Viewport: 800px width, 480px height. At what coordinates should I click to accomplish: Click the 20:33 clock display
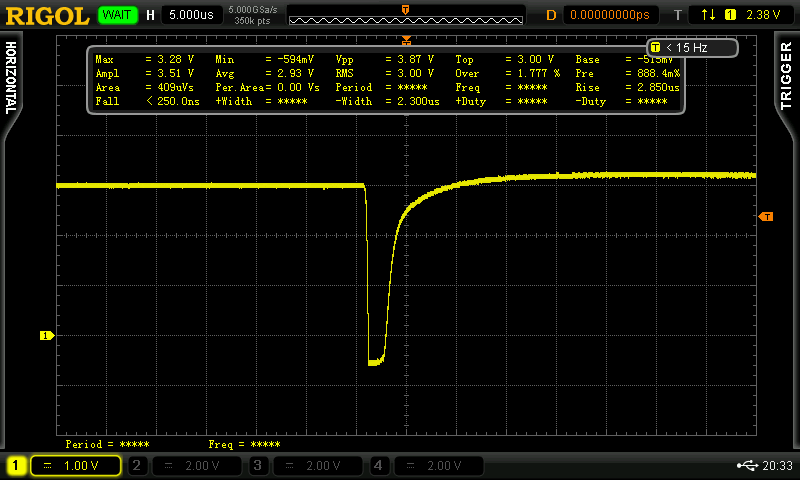(x=778, y=465)
